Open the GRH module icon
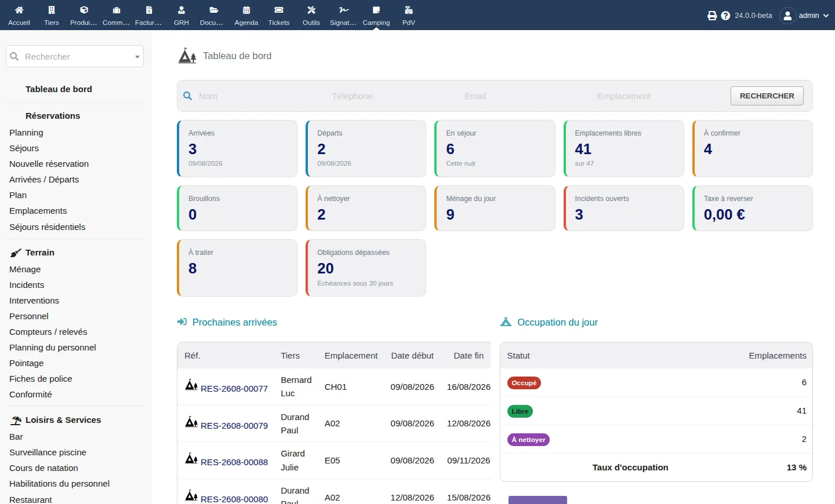This screenshot has height=504, width=835. click(x=181, y=10)
